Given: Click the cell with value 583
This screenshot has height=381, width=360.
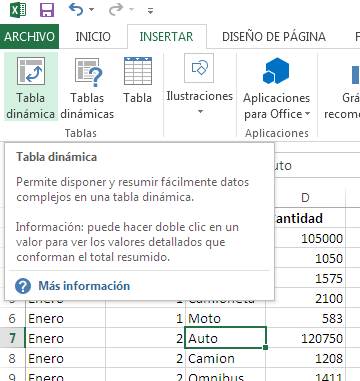Looking at the screenshot, I should [x=305, y=318].
